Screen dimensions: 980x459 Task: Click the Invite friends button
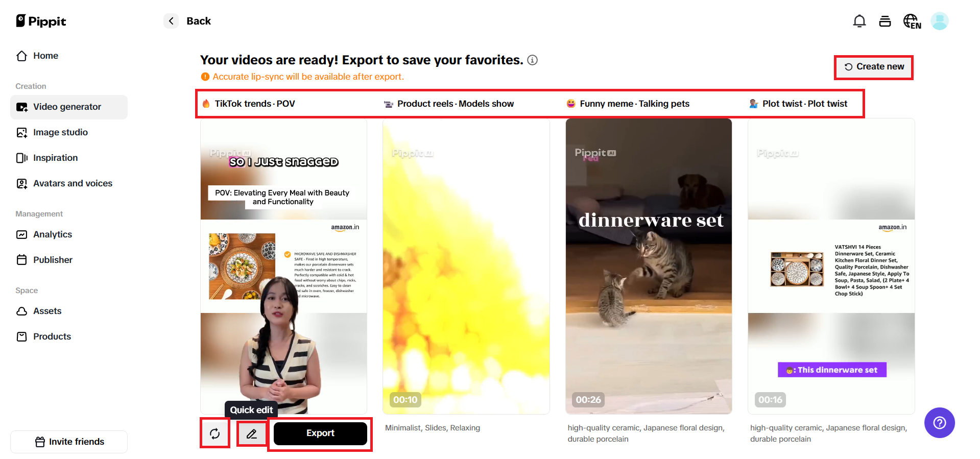tap(69, 442)
